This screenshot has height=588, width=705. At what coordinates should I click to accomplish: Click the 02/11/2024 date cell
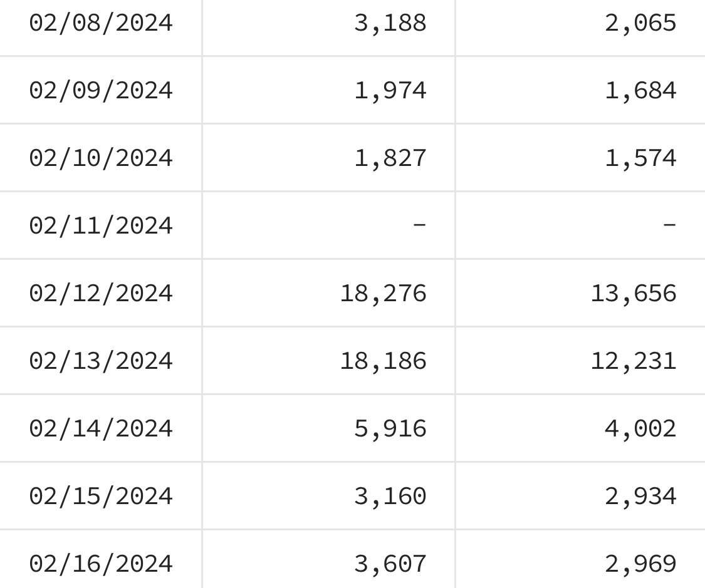(101, 225)
